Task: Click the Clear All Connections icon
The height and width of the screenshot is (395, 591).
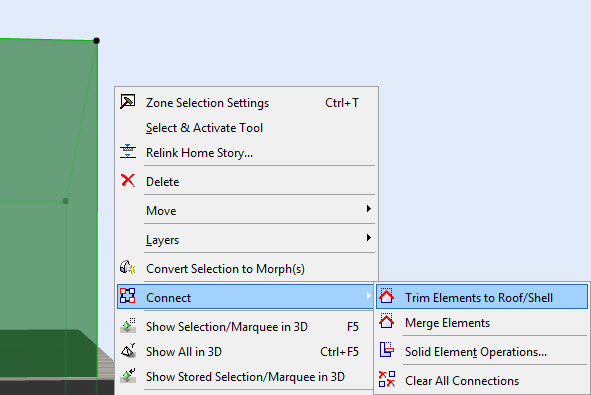Action: pos(387,379)
